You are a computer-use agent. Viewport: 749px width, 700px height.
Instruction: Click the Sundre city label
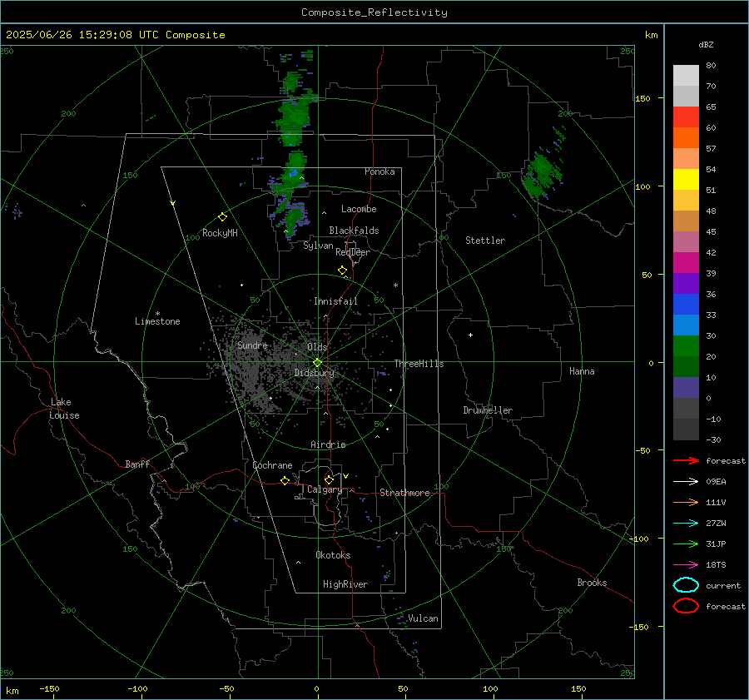click(x=252, y=345)
